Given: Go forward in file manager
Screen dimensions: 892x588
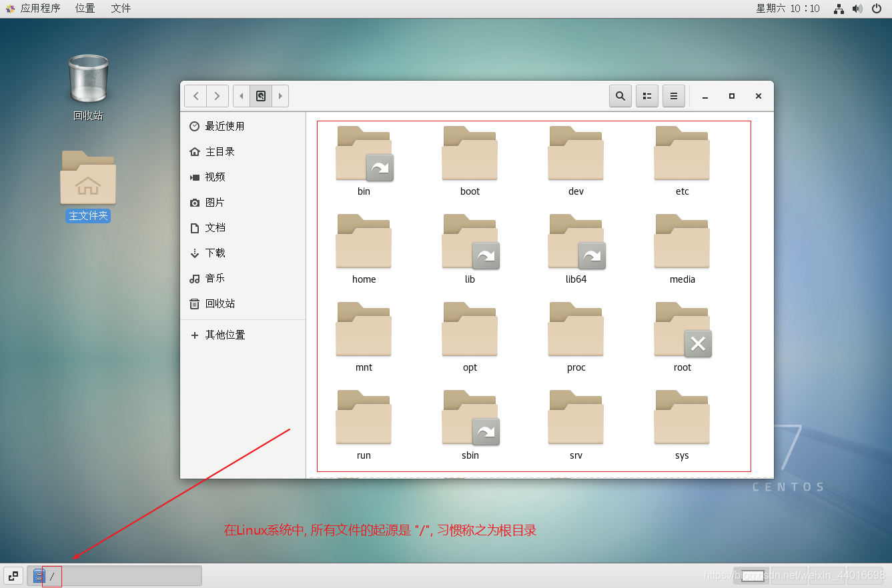Looking at the screenshot, I should (217, 96).
